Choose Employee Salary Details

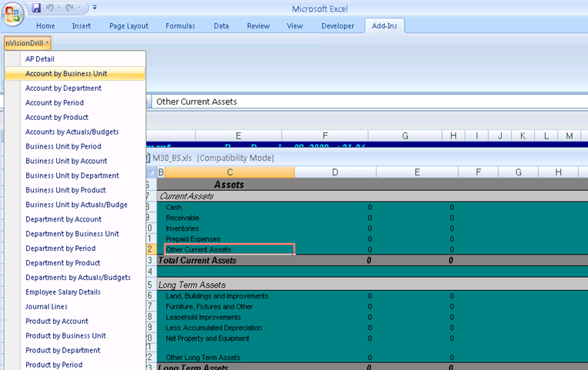(75, 292)
